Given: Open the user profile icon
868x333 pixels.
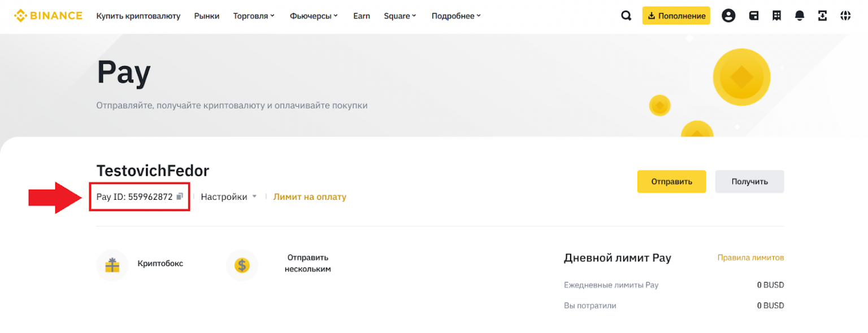Looking at the screenshot, I should [x=728, y=16].
